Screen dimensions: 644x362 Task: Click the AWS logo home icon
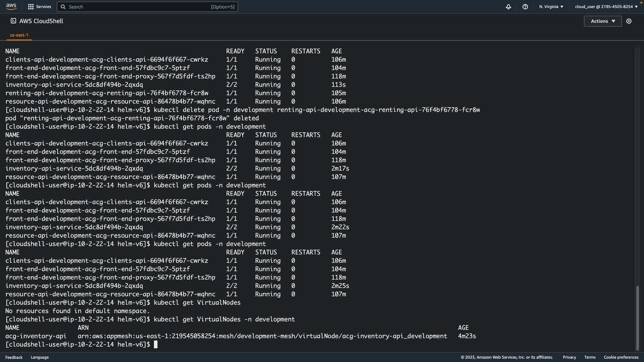pos(11,6)
